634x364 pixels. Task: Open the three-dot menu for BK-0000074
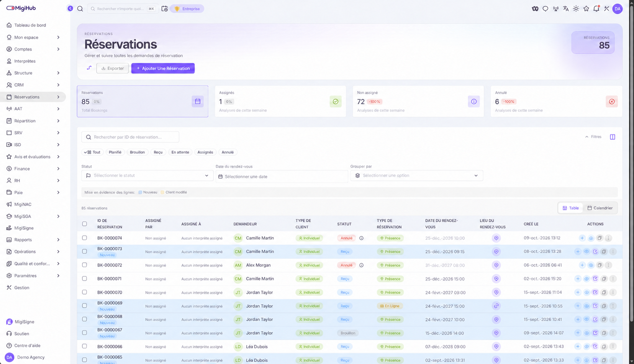[x=608, y=238]
